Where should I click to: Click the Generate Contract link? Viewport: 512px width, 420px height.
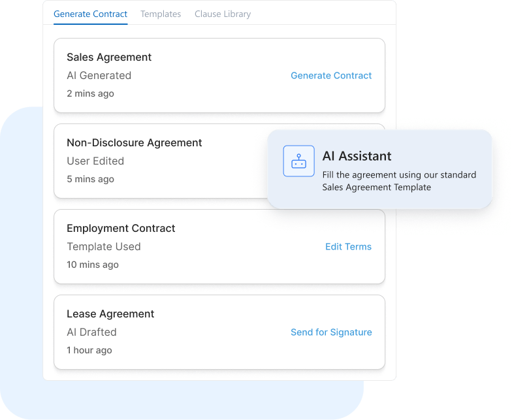tap(331, 76)
